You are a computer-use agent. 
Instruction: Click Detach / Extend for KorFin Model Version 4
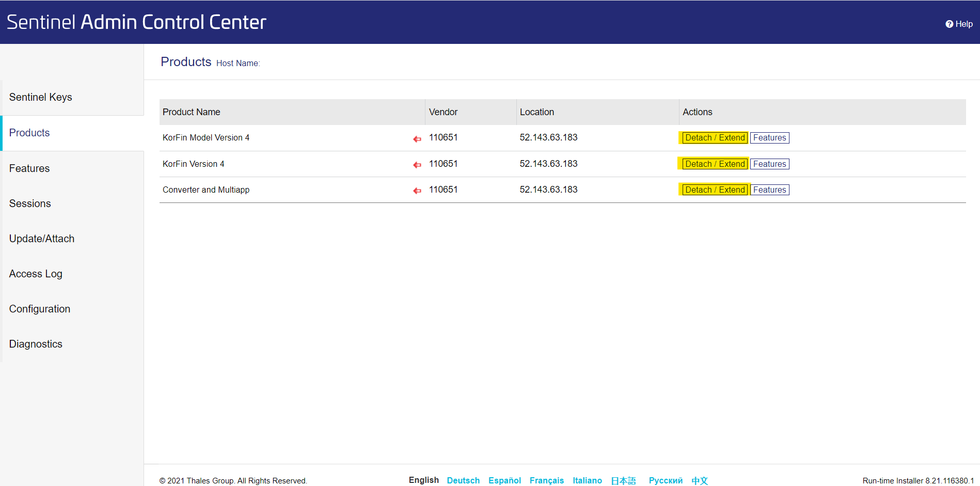715,137
